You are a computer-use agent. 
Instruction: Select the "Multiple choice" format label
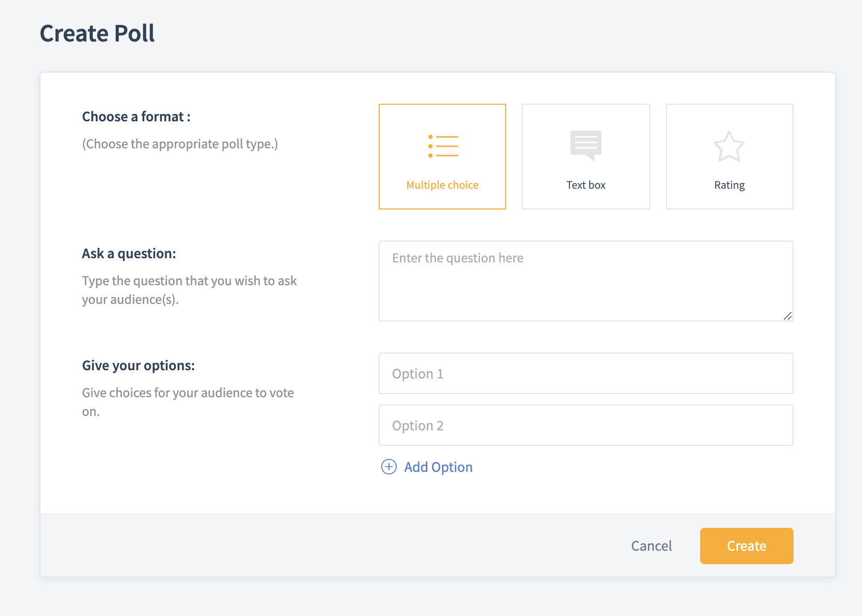[442, 185]
